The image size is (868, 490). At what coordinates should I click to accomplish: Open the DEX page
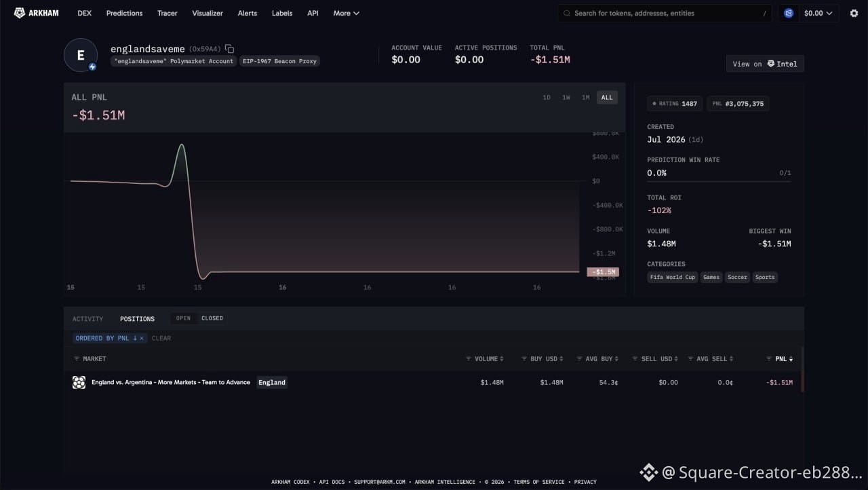point(85,13)
